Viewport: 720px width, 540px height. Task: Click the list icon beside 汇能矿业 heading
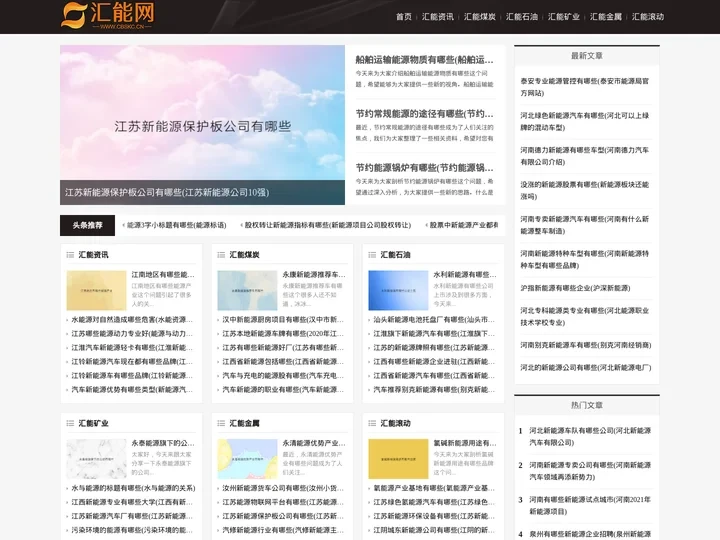click(x=70, y=423)
